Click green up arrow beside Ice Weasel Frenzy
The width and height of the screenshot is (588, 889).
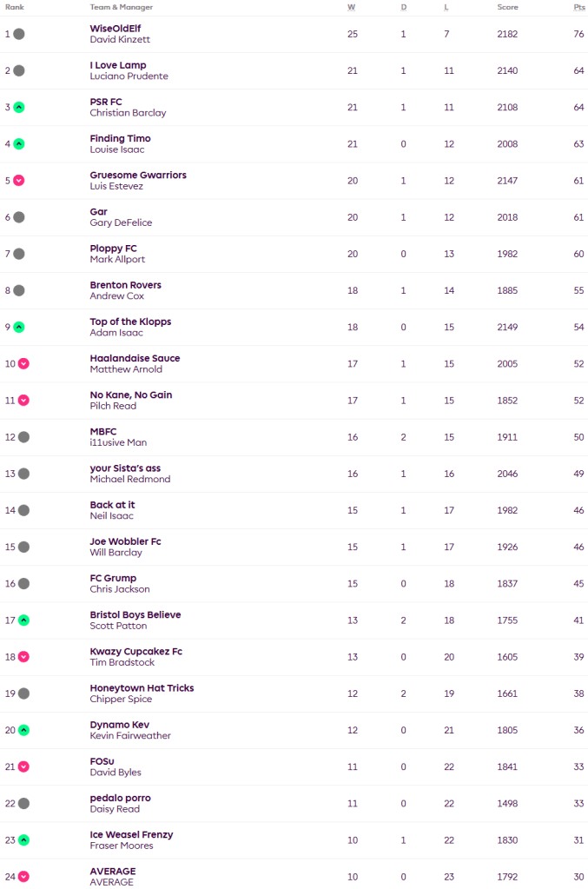tap(23, 840)
